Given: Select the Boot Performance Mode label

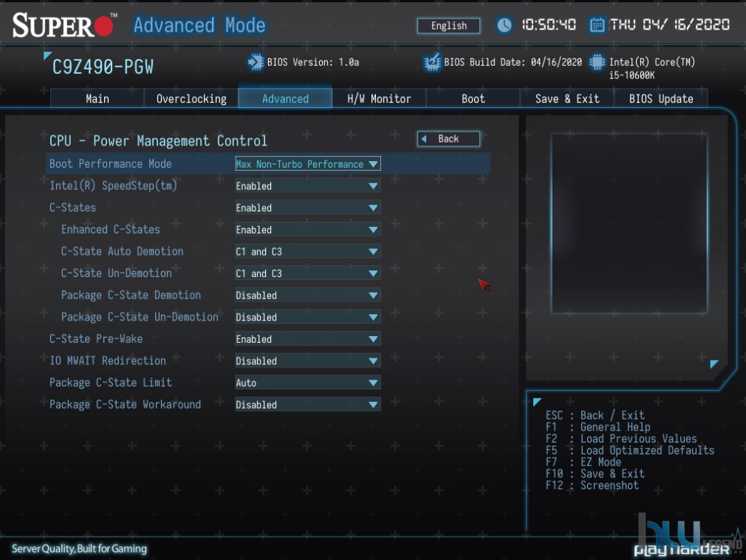Looking at the screenshot, I should coord(110,164).
